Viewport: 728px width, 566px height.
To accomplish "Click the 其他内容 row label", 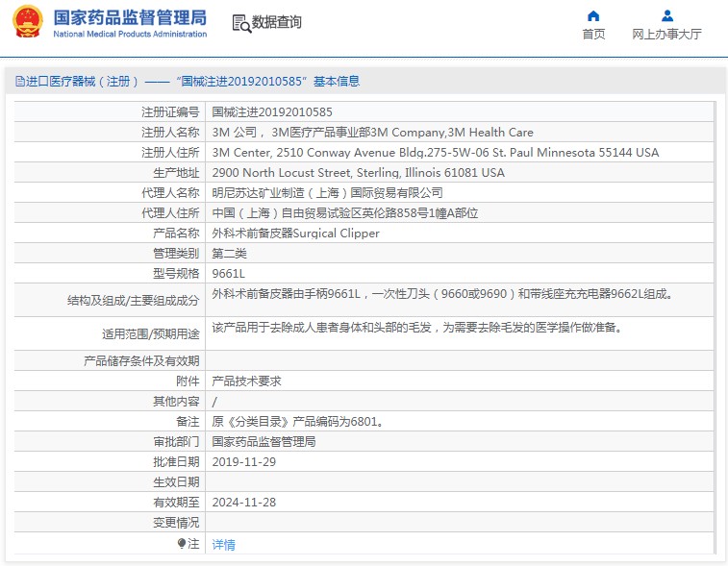I will [x=176, y=402].
